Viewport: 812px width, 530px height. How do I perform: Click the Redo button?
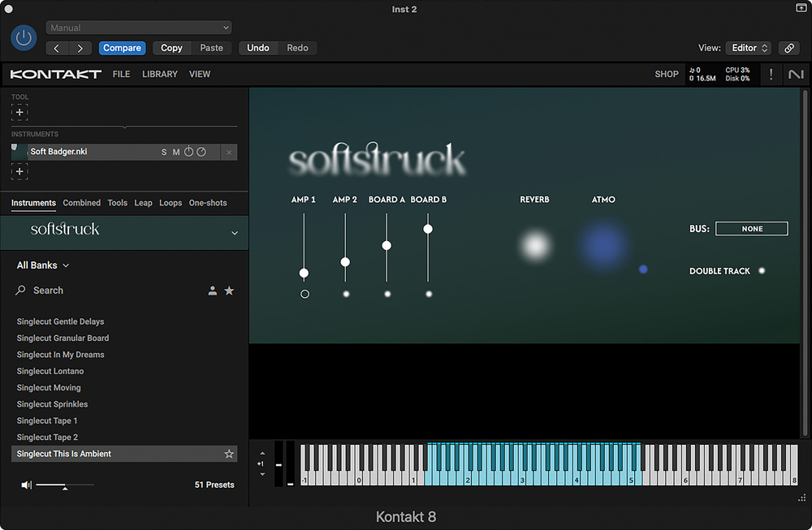297,48
